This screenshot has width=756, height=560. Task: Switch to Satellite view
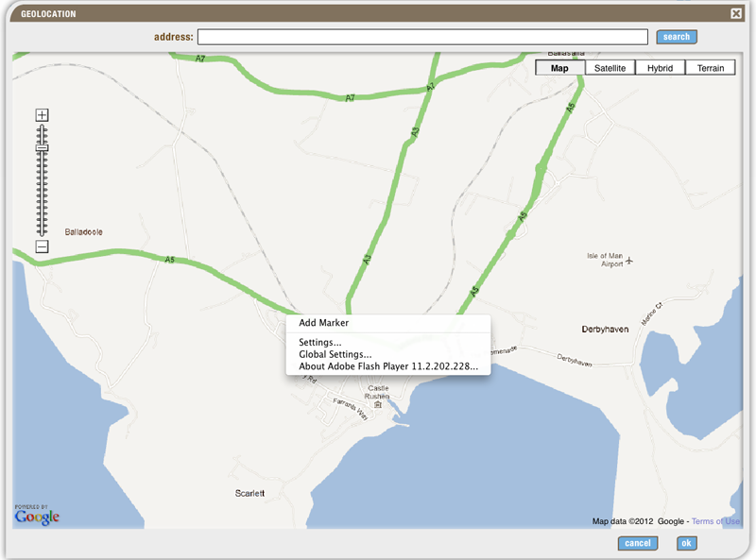[x=610, y=68]
